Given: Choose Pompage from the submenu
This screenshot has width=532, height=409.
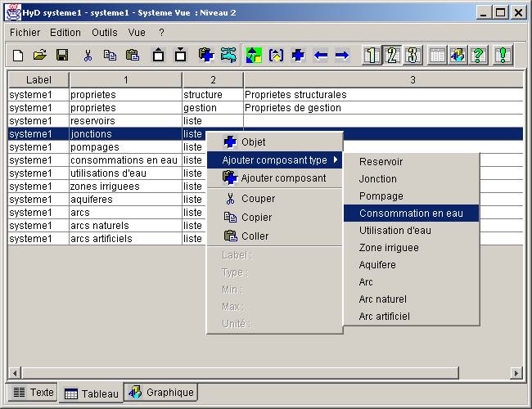Looking at the screenshot, I should 411,196.
